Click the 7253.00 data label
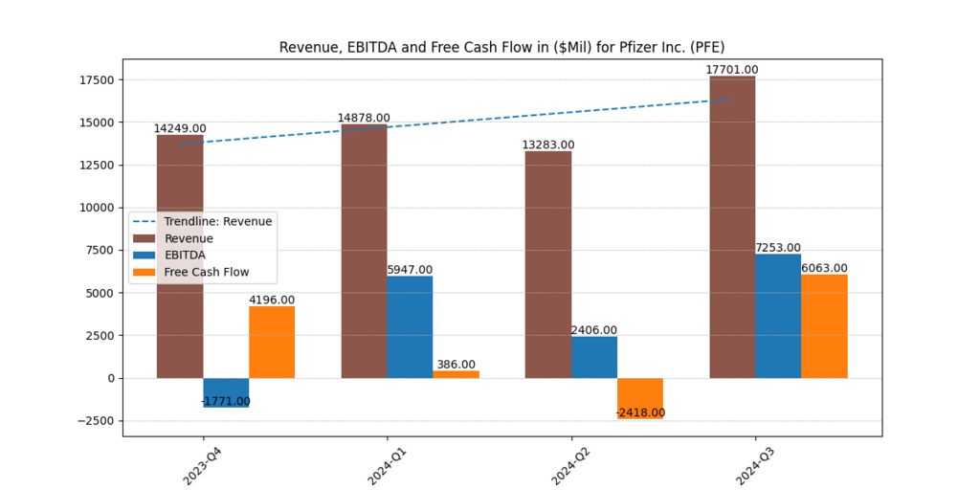Screen dimensions: 980x490 tap(778, 247)
